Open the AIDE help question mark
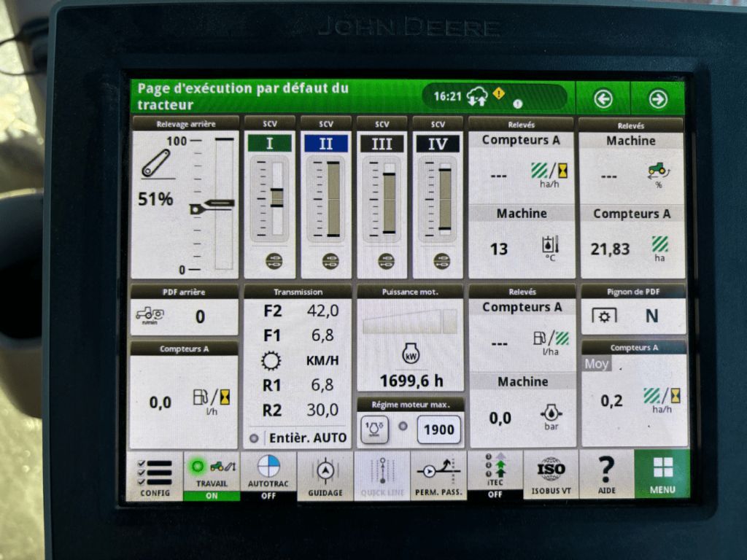Image resolution: width=747 pixels, height=560 pixels. point(606,475)
